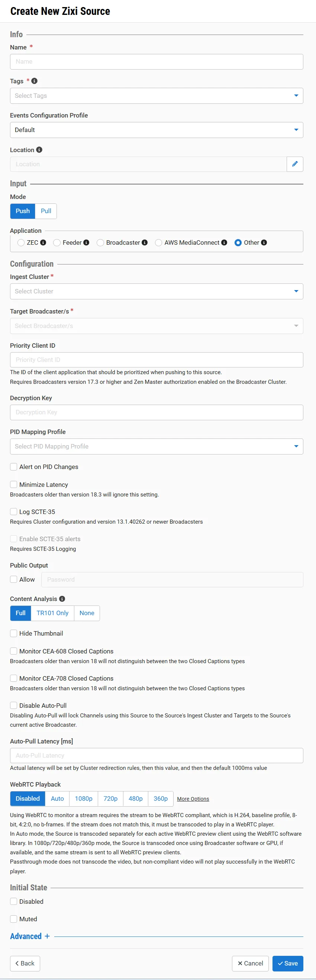Screen dimensions: 316x980
Task: Tick the Hide Thumbnail checkbox
Action: pyautogui.click(x=14, y=633)
